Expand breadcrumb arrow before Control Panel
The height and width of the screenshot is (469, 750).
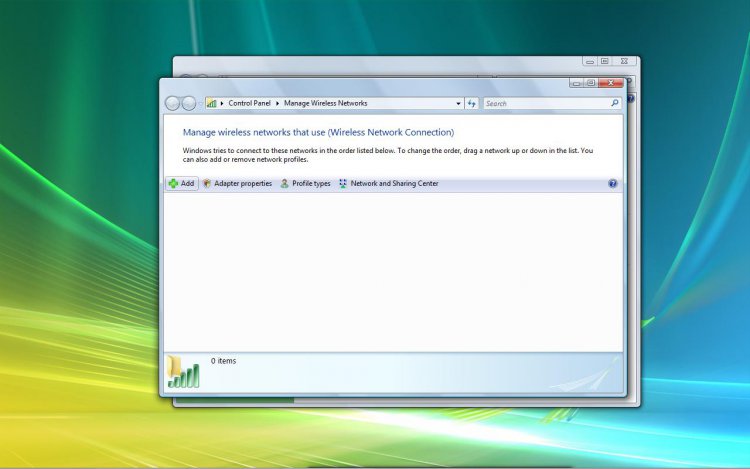click(x=222, y=103)
